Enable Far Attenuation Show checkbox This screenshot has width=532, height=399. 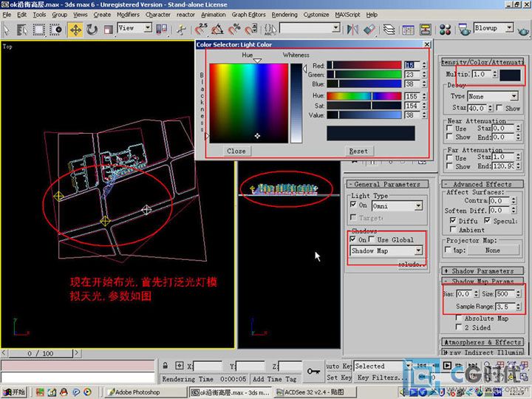pyautogui.click(x=449, y=166)
